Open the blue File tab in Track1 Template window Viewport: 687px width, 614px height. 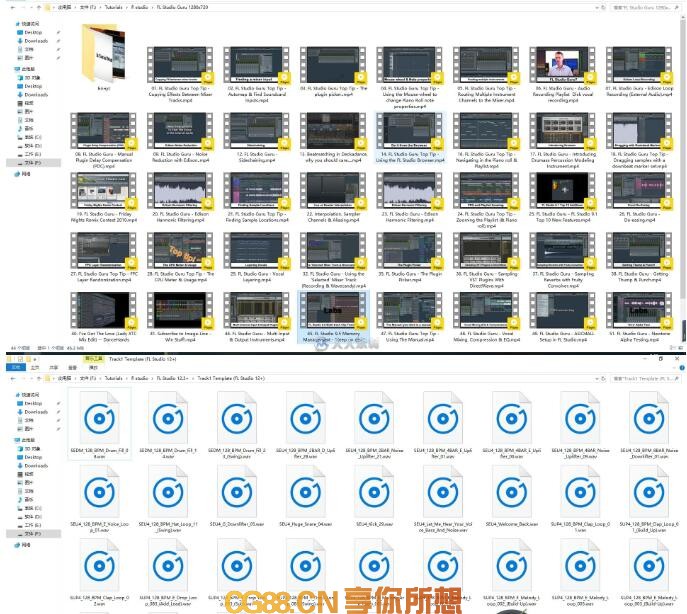click(x=16, y=367)
